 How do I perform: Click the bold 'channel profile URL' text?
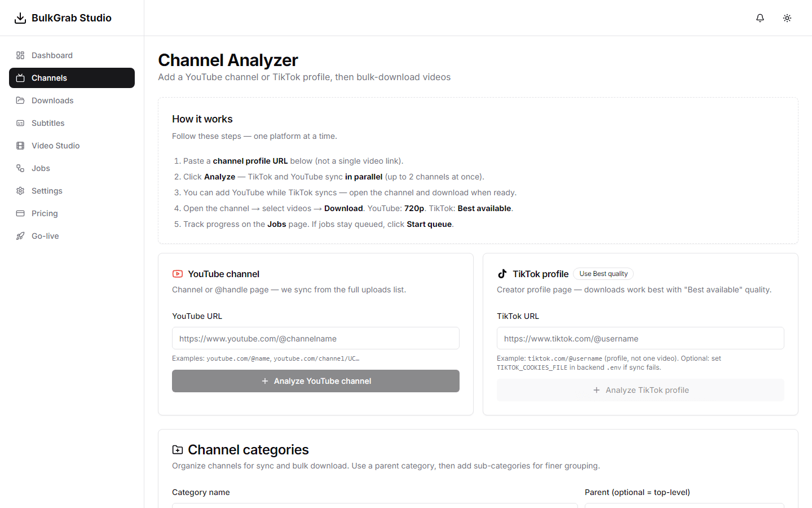pyautogui.click(x=250, y=161)
